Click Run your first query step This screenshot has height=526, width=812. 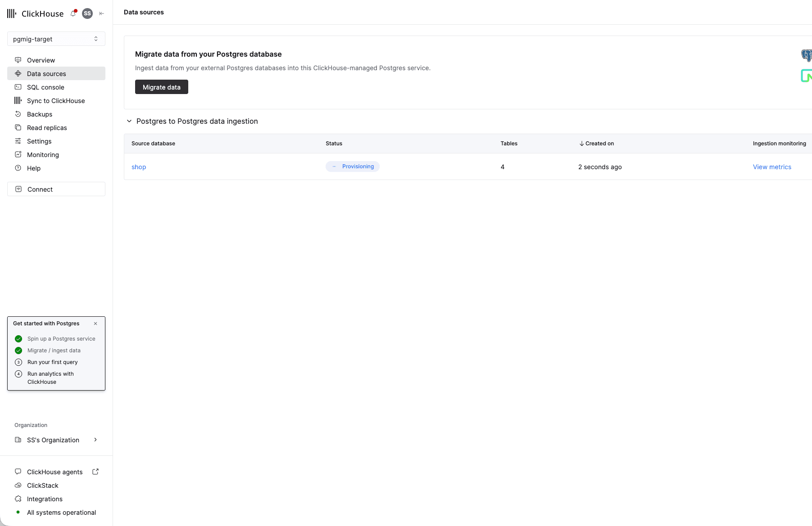[x=53, y=362]
